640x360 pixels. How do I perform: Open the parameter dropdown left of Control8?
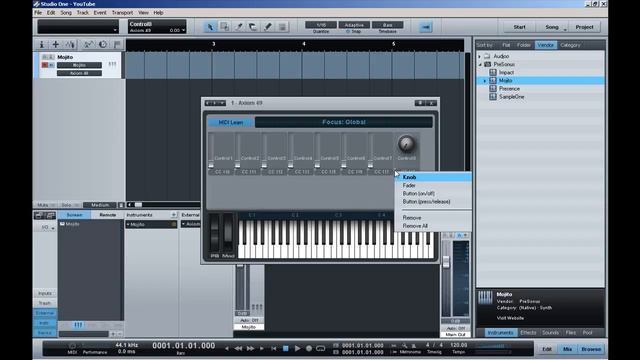pos(115,30)
